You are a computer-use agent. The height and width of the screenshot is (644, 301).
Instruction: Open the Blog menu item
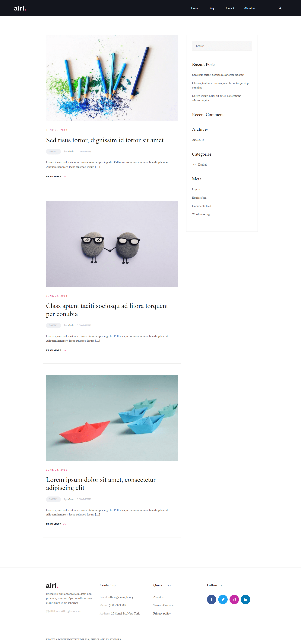tap(211, 8)
